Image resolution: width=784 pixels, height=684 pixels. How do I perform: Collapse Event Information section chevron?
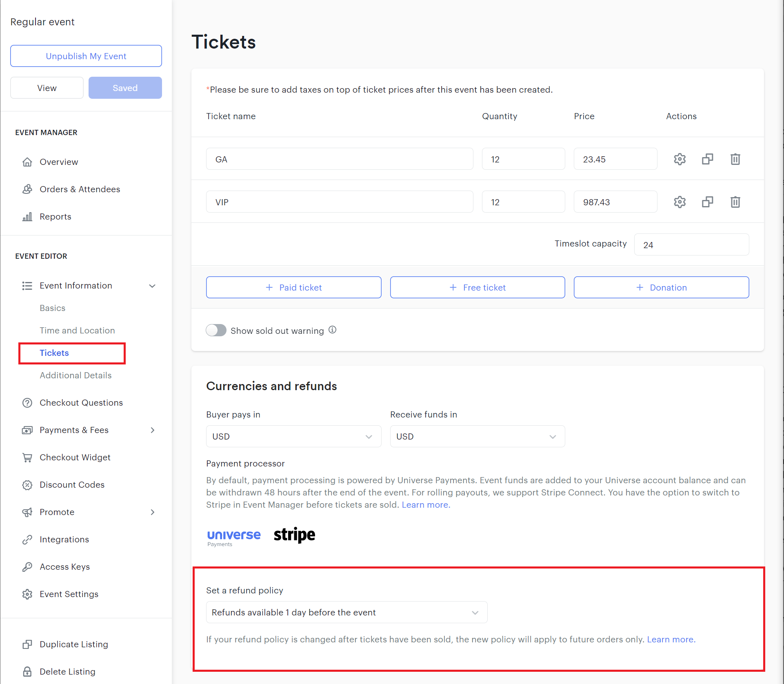152,286
